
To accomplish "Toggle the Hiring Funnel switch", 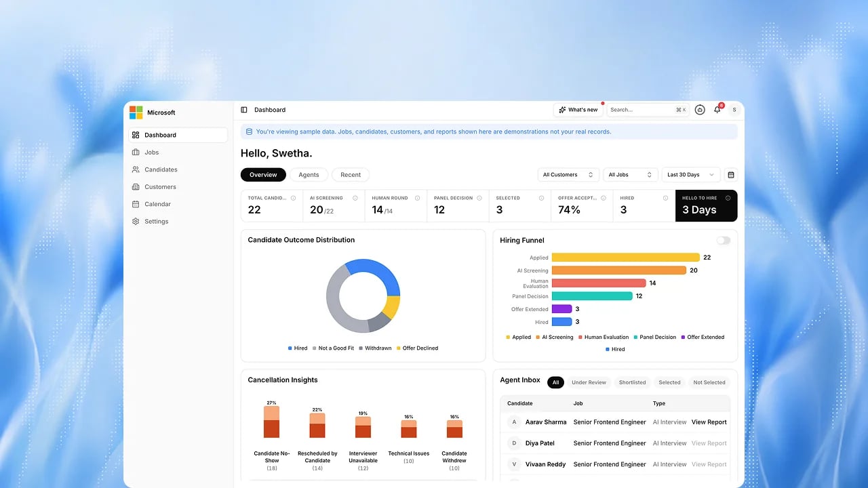I will tap(724, 241).
